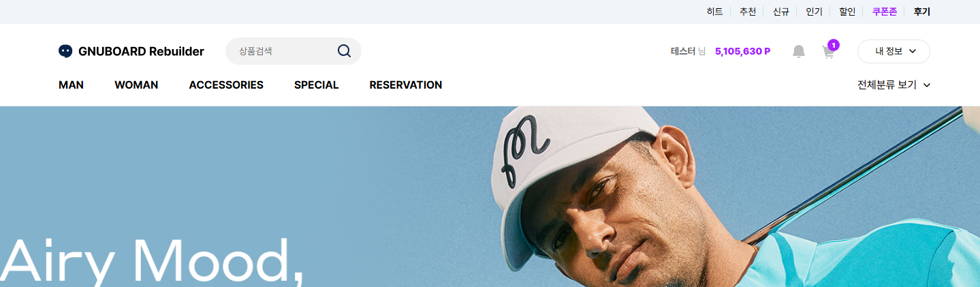Go to ACCESSORIES category
Image resolution: width=980 pixels, height=287 pixels.
coord(226,85)
